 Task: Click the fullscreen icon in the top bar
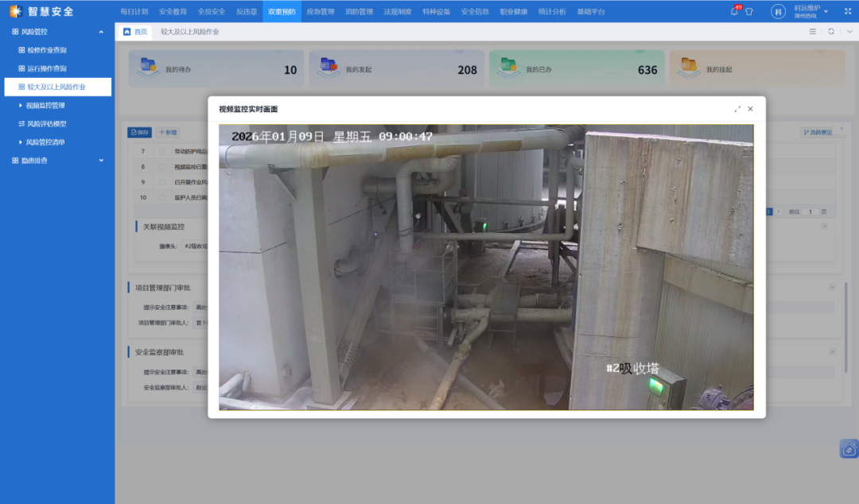coord(847,11)
